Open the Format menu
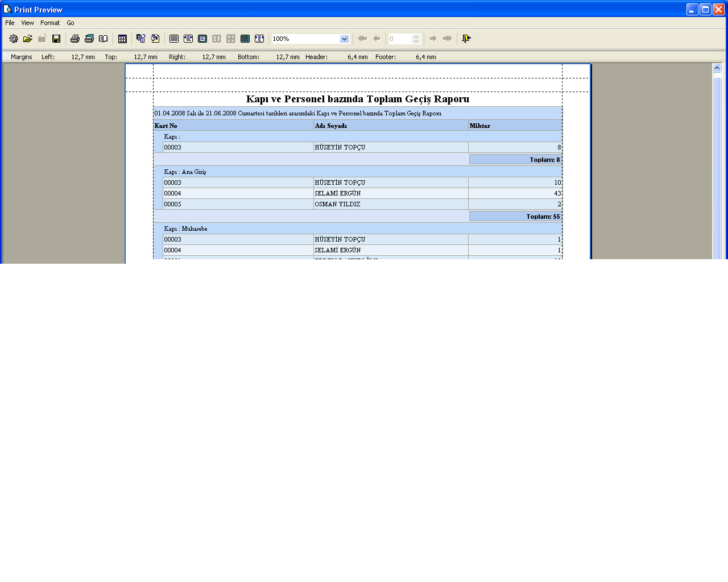 pyautogui.click(x=50, y=23)
